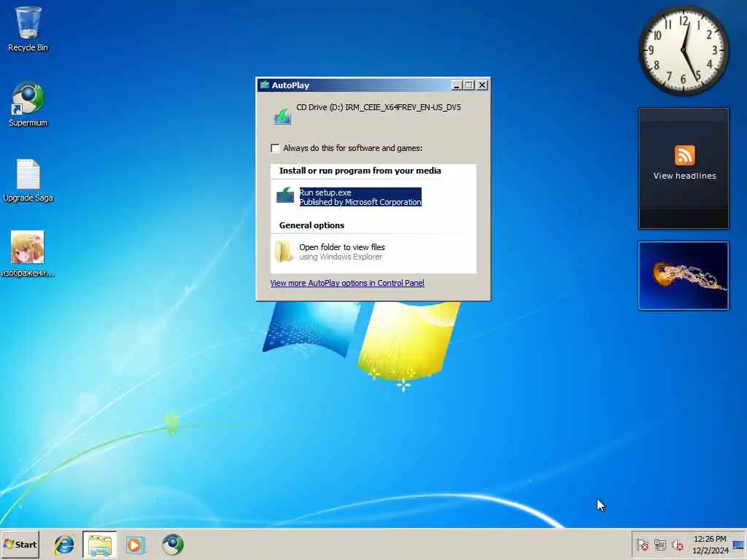Select the anime image file on desktop
This screenshot has height=560, width=747.
click(28, 253)
